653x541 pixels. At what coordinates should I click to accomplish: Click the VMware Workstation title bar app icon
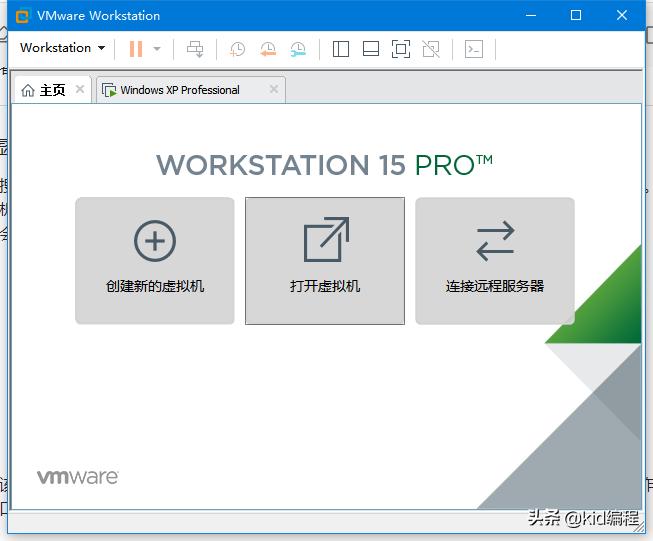tap(22, 16)
